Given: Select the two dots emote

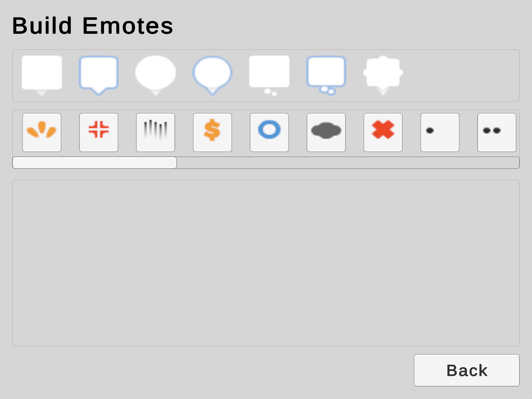Looking at the screenshot, I should pos(497,132).
